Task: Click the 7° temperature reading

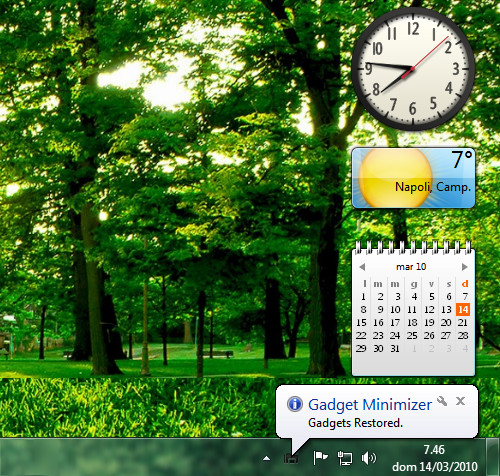Action: point(462,159)
